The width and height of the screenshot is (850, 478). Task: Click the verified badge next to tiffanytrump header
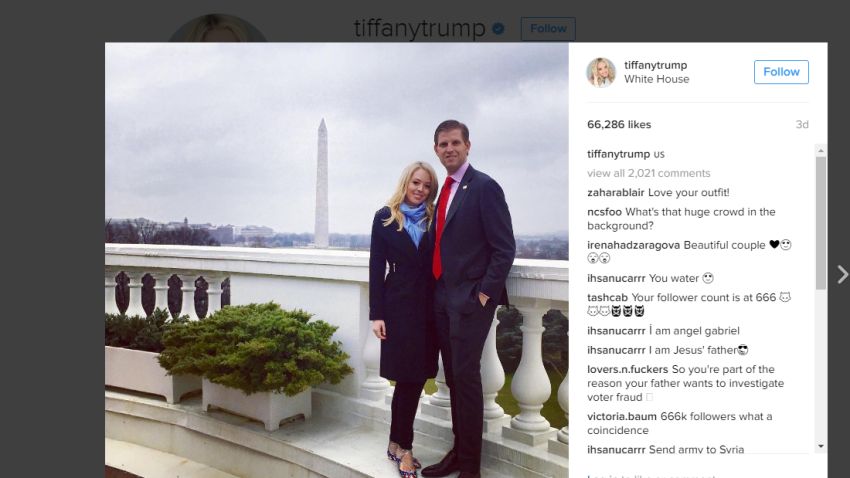click(x=498, y=29)
